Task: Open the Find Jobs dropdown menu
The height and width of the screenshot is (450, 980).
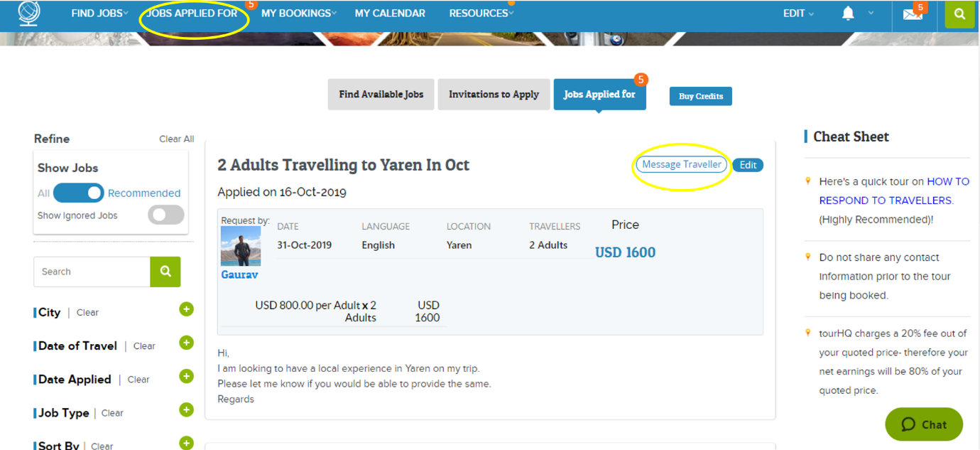Action: (x=99, y=14)
